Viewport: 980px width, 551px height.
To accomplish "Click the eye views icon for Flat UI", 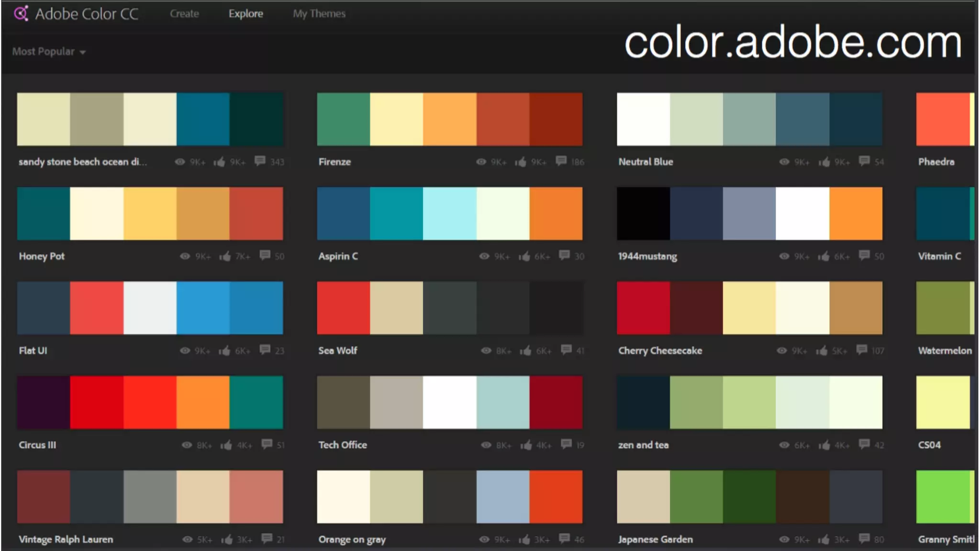I will [x=185, y=351].
